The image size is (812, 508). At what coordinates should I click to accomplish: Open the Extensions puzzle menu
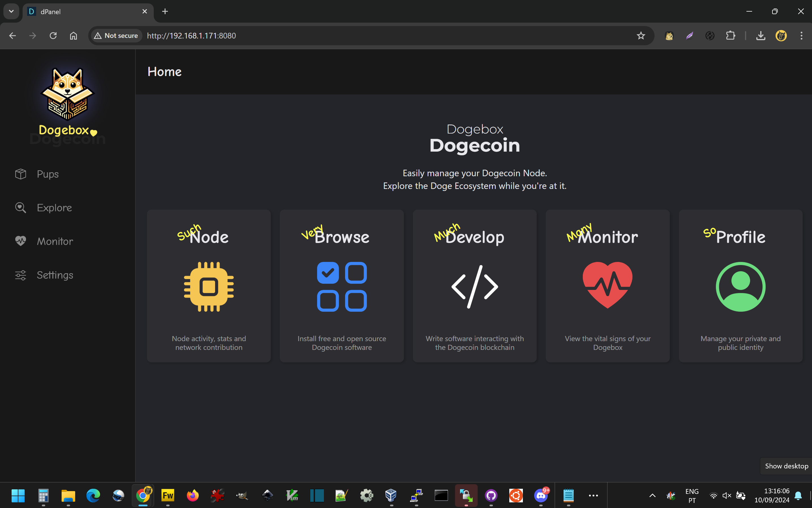[x=730, y=36]
